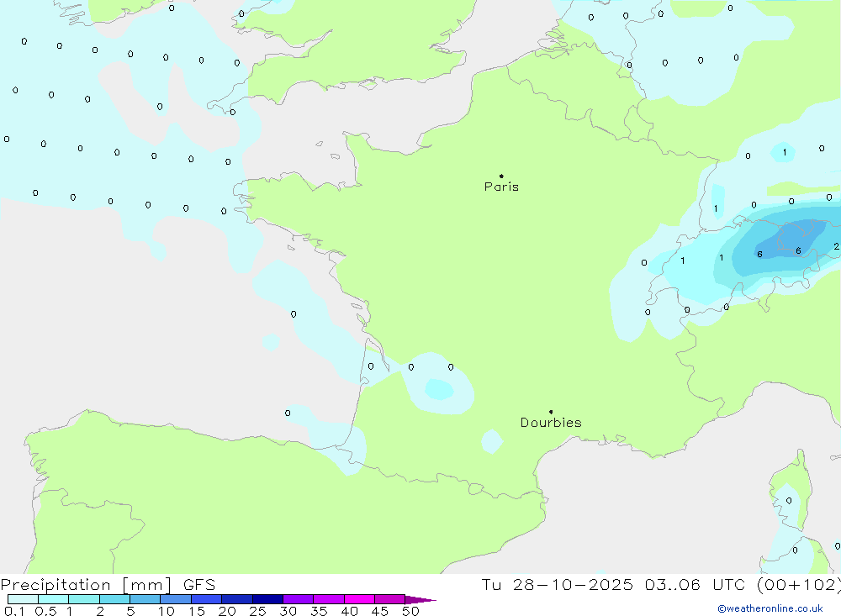Click the value 2 on the map's right edge

point(836,246)
